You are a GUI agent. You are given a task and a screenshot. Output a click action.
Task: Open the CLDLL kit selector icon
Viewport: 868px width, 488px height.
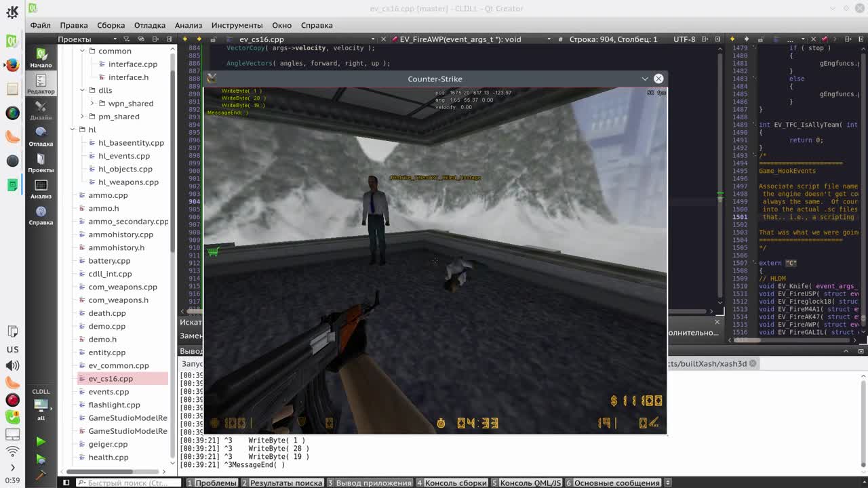[x=40, y=403]
